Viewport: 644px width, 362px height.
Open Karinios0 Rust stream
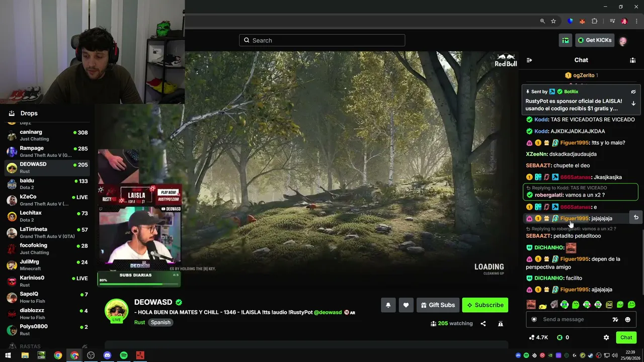click(x=46, y=281)
